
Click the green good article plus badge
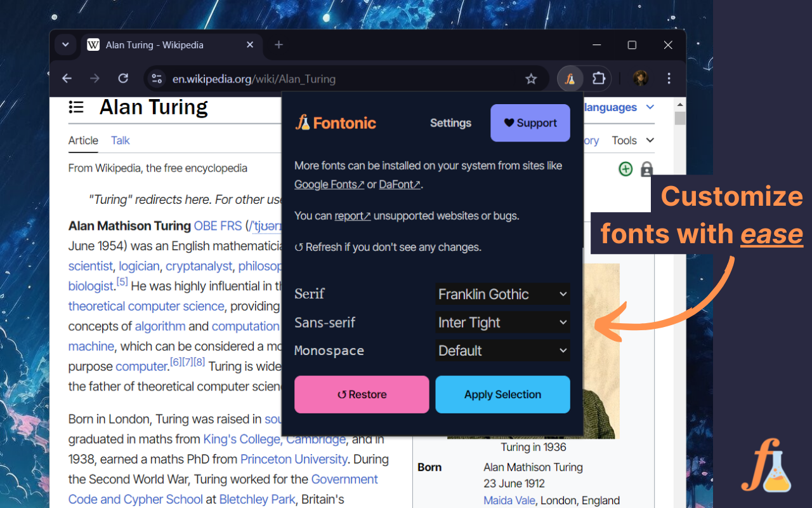click(625, 169)
